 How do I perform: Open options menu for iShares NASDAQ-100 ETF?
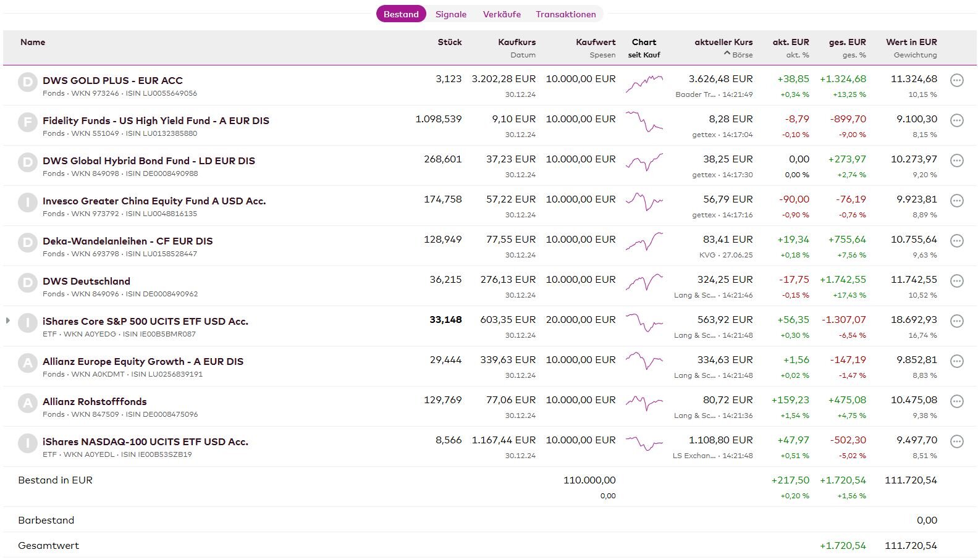click(x=956, y=442)
